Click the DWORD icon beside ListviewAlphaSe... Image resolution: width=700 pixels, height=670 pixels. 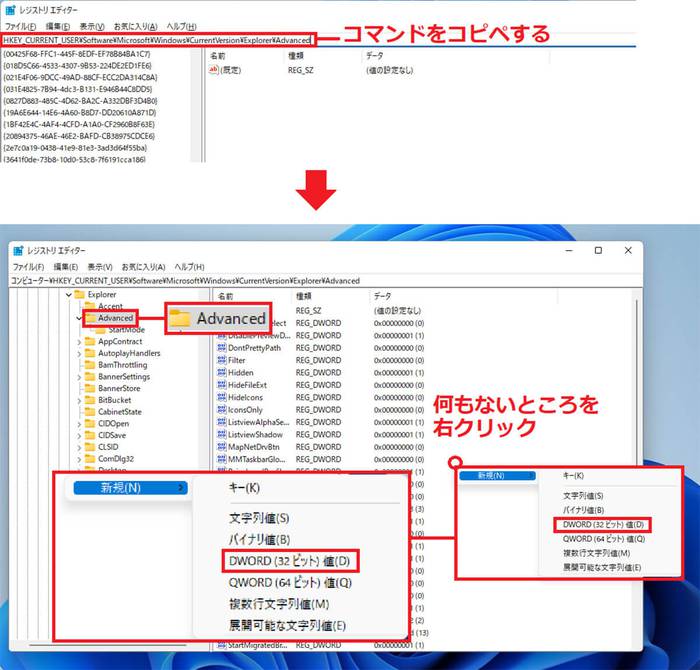[x=221, y=422]
